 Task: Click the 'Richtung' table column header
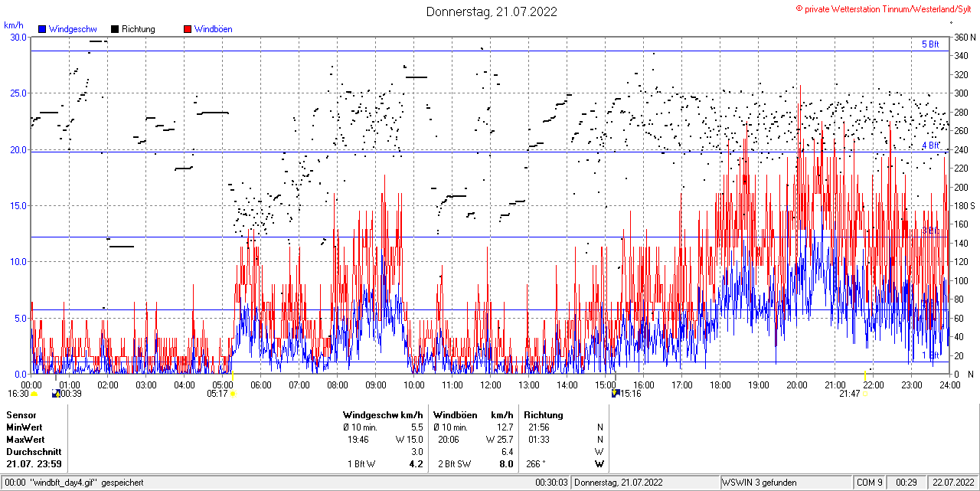(x=544, y=415)
